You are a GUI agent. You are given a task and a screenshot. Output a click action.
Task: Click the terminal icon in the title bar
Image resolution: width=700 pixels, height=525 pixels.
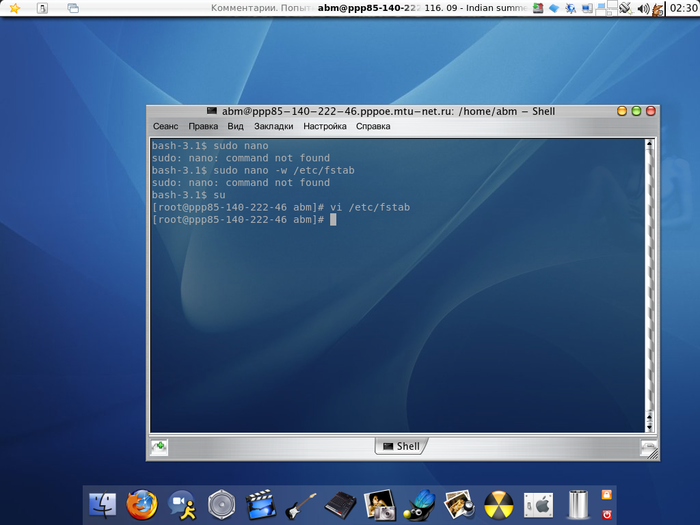point(212,111)
